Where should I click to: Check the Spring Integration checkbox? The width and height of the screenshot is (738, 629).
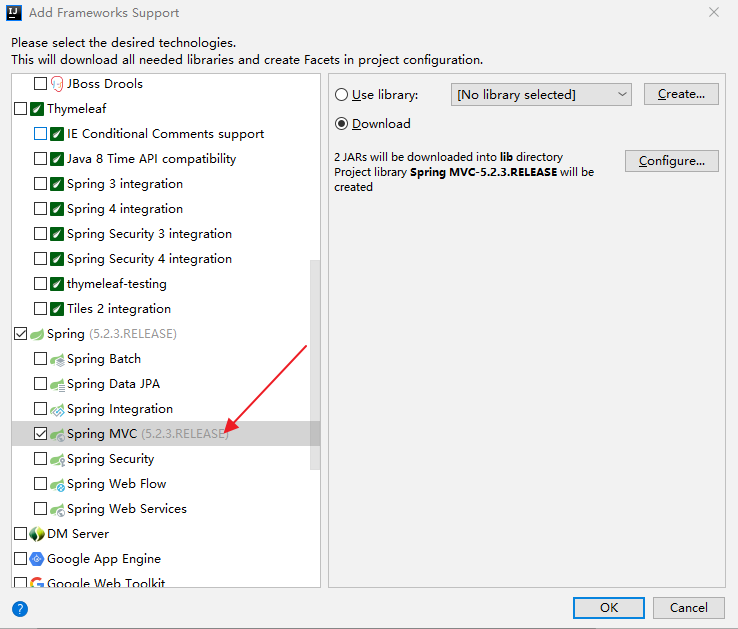pyautogui.click(x=40, y=409)
